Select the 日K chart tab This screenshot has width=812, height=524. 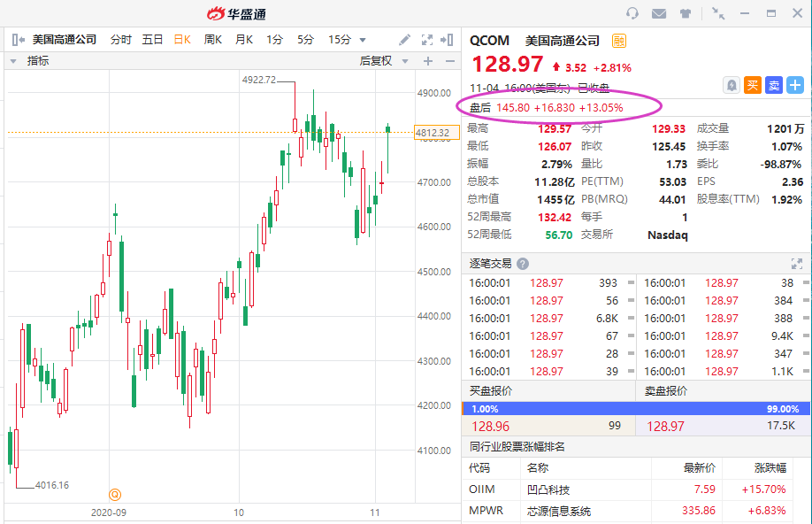182,40
